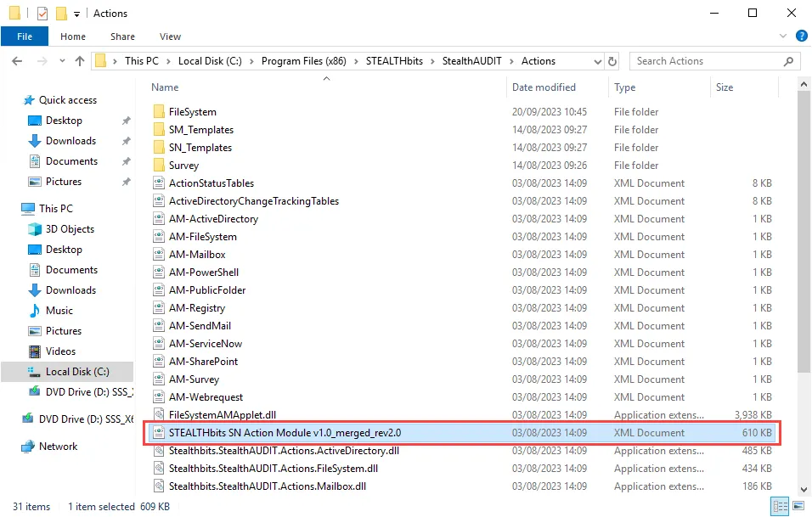Select Quick access in the navigation pane
Viewport: 812px width, 517px height.
pyautogui.click(x=68, y=100)
